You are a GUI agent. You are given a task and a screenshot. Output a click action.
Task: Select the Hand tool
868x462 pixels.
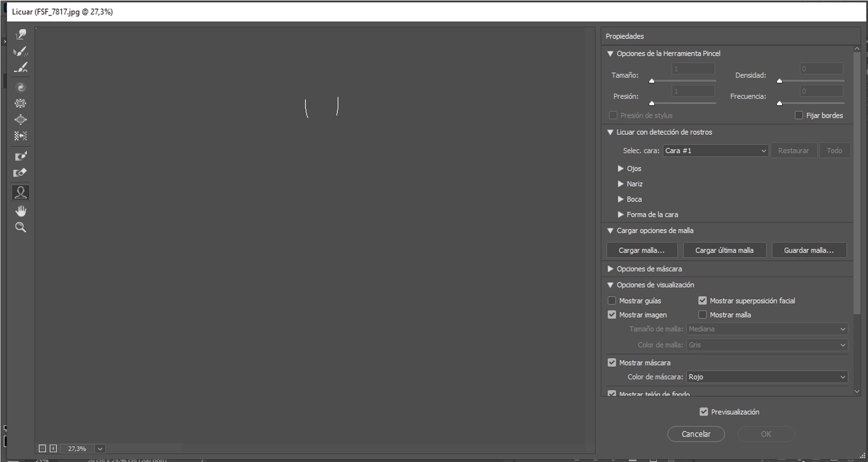coord(21,211)
